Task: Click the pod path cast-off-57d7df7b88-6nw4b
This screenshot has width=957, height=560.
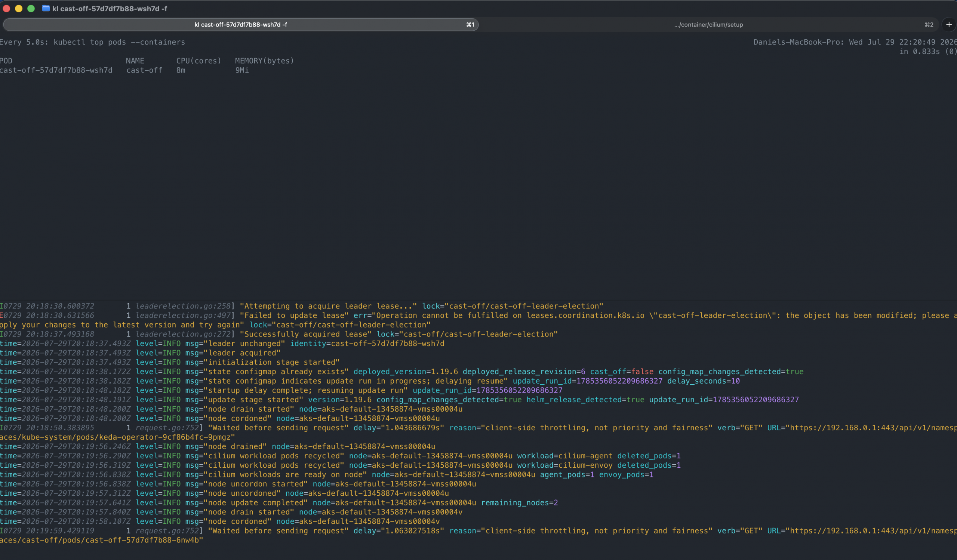Action: (x=142, y=540)
